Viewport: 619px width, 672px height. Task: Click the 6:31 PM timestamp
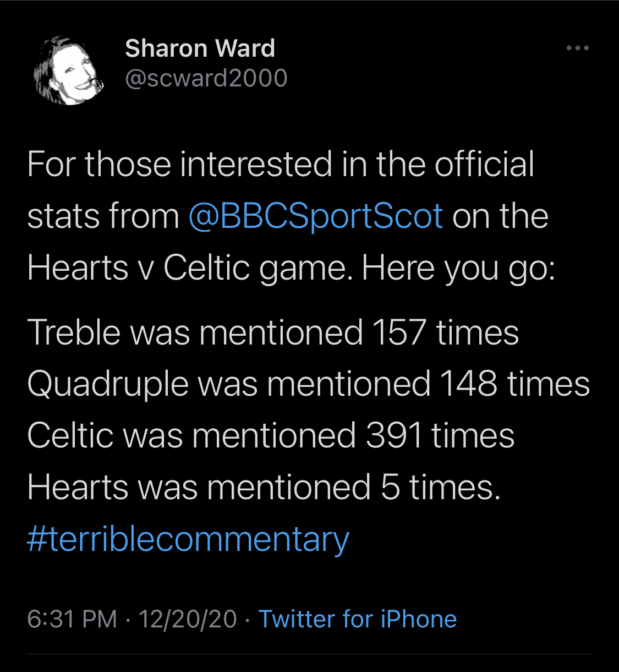(x=72, y=619)
